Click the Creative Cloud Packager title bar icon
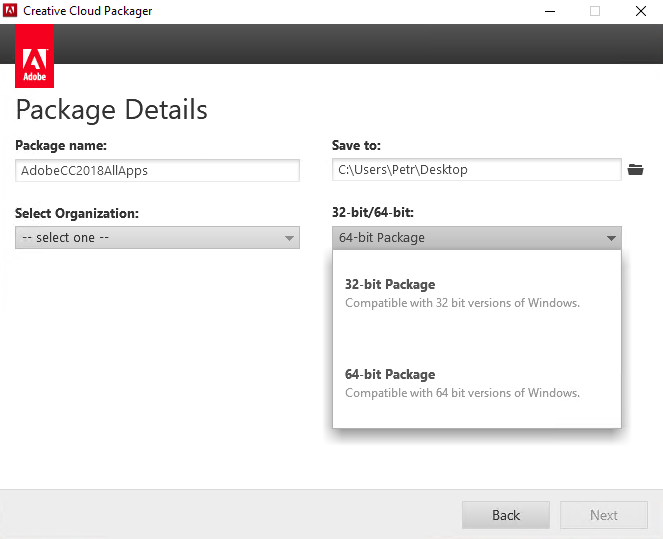Screen dimensions: 663x539 [x=10, y=11]
